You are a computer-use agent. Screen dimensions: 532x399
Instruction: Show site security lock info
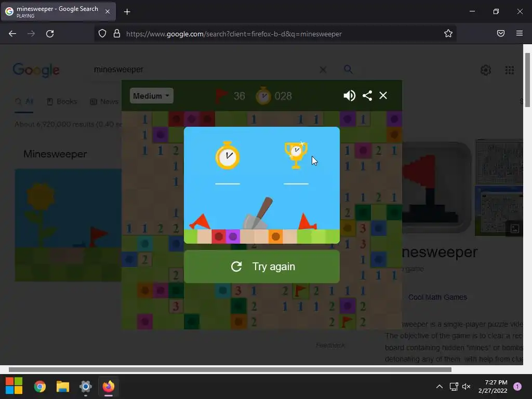(117, 34)
